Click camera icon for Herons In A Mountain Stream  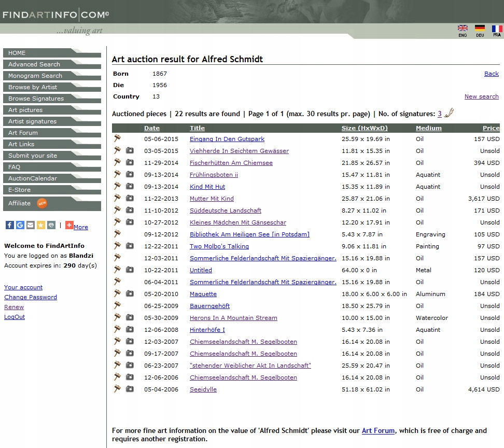(x=130, y=317)
